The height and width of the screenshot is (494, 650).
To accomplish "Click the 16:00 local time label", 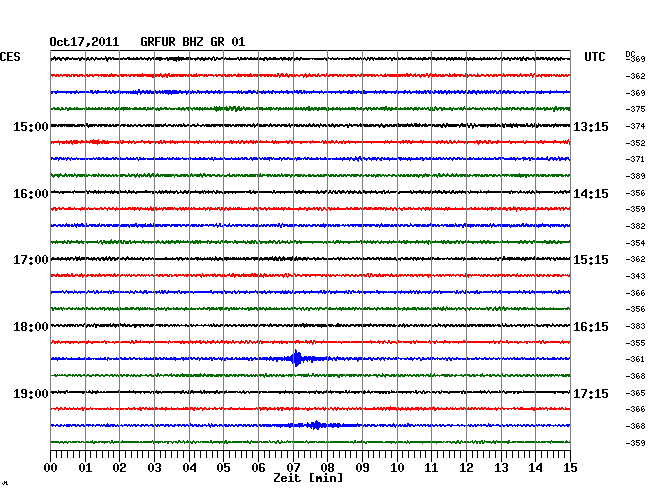I will pos(31,194).
